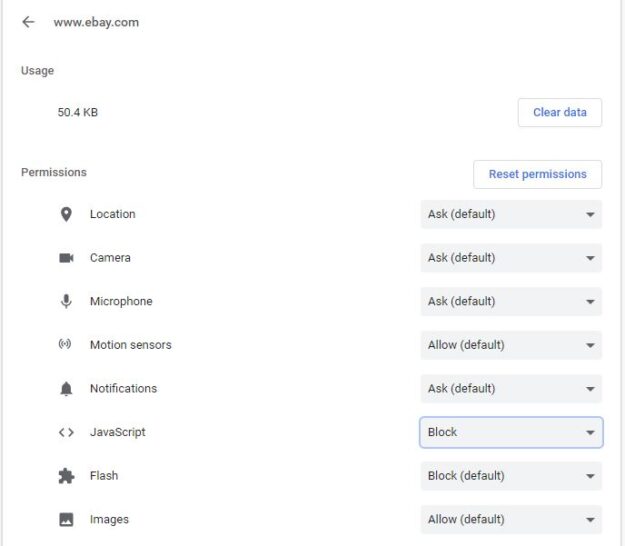This screenshot has height=546, width=625.
Task: Open the Flash Block (default) dropdown
Action: pyautogui.click(x=511, y=476)
